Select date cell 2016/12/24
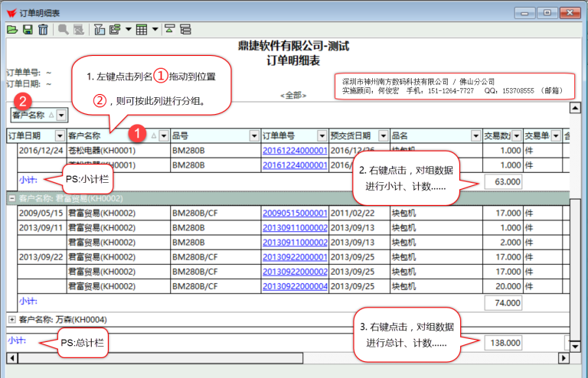Screen dimensions: 588x378 (x=41, y=151)
